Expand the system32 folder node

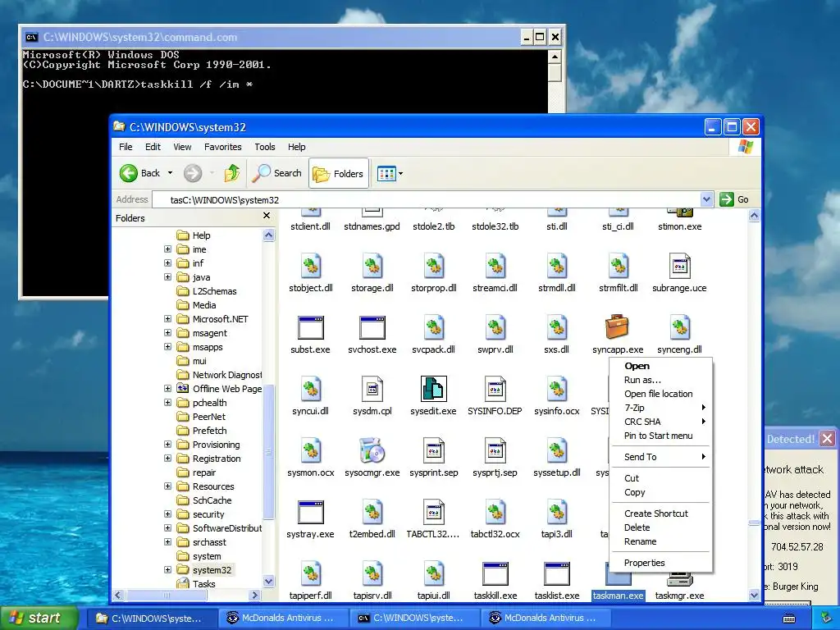pyautogui.click(x=167, y=569)
